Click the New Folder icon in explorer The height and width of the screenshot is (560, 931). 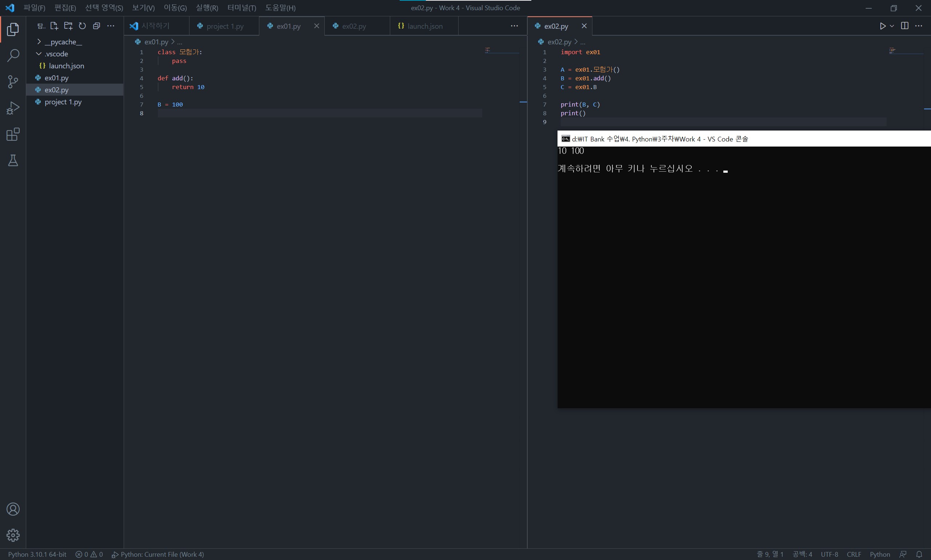(x=68, y=26)
